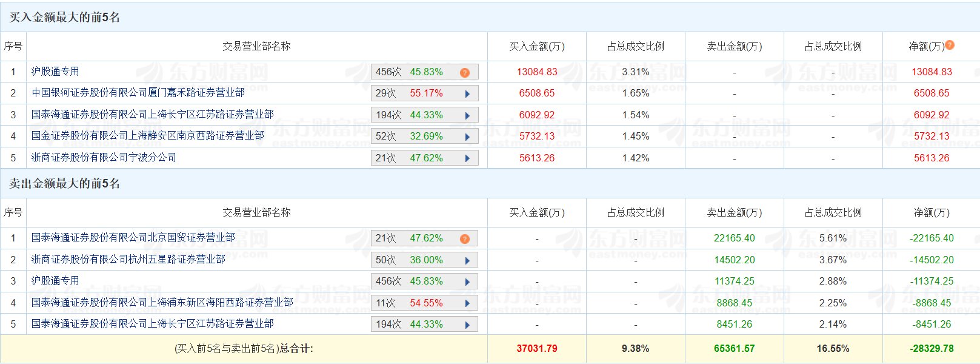Expand the 194次 44.33% box in buy table

coord(424,115)
